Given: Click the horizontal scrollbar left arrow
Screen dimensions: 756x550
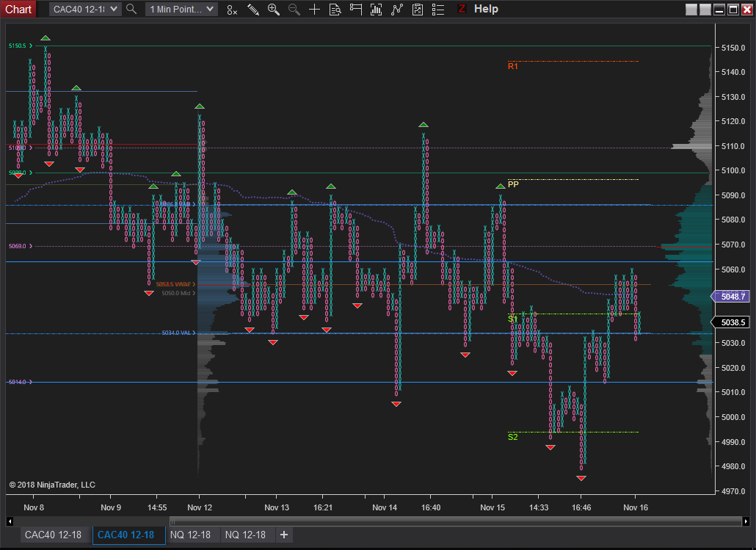Looking at the screenshot, I should tap(10, 521).
